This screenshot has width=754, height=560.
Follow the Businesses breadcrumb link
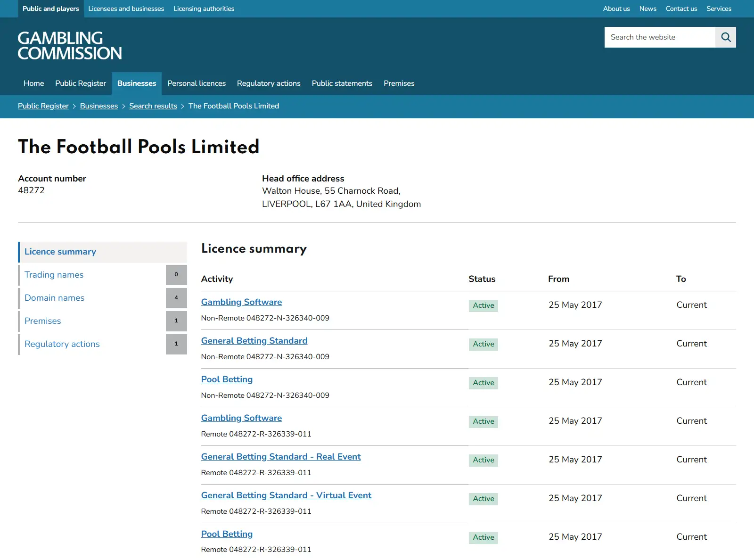pos(99,106)
